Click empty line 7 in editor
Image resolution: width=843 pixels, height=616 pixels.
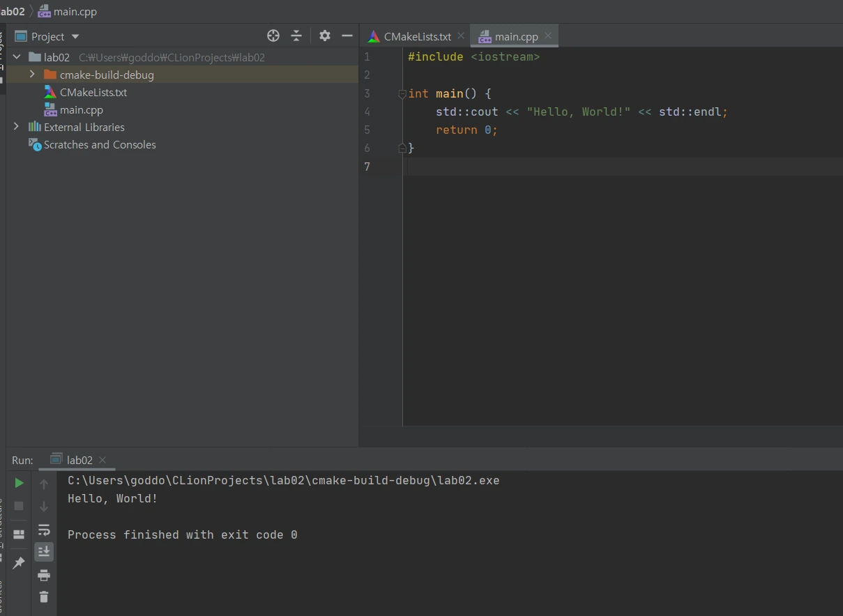click(x=623, y=166)
